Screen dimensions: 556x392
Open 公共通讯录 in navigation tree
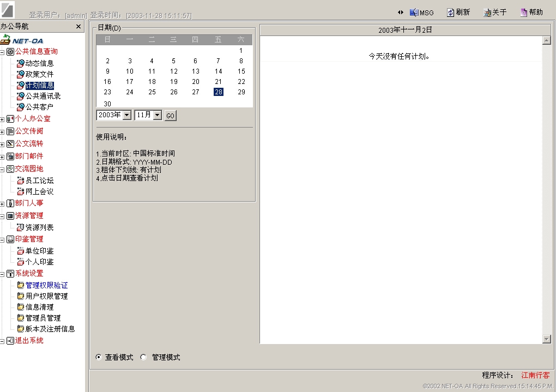[43, 97]
